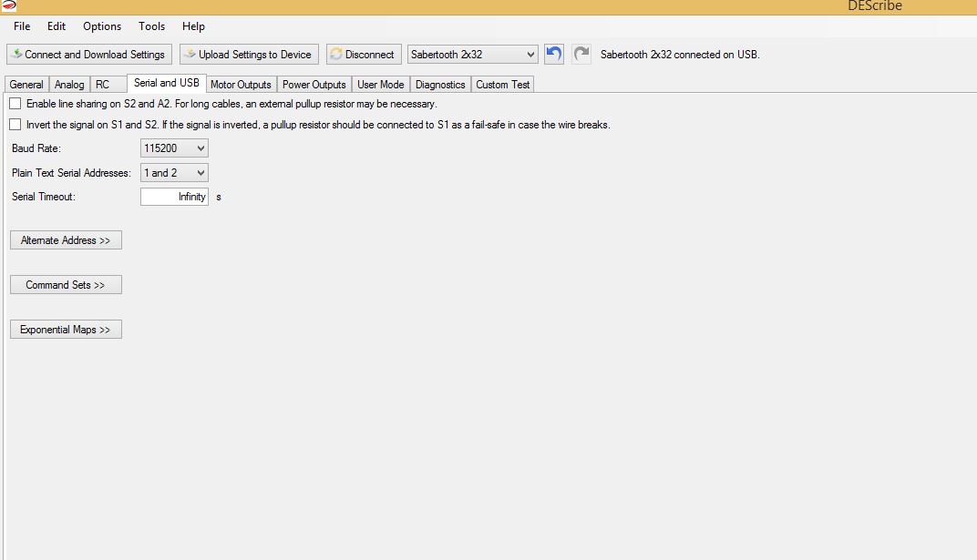Screen dimensions: 977x560
Task: Enable line sharing on S2 and A2
Action: tap(15, 104)
